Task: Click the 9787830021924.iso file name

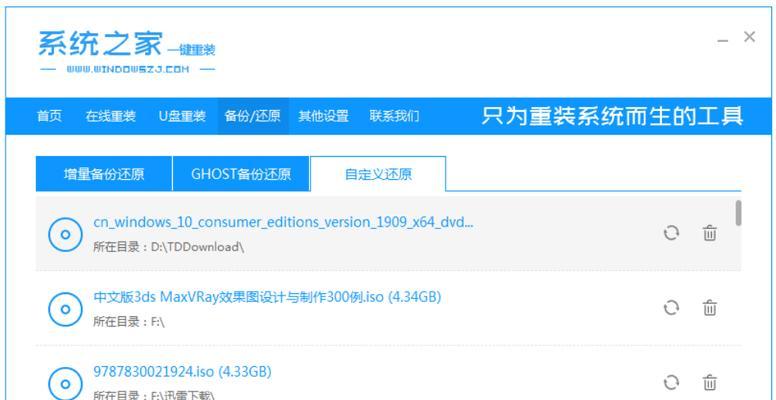Action: 182,371
